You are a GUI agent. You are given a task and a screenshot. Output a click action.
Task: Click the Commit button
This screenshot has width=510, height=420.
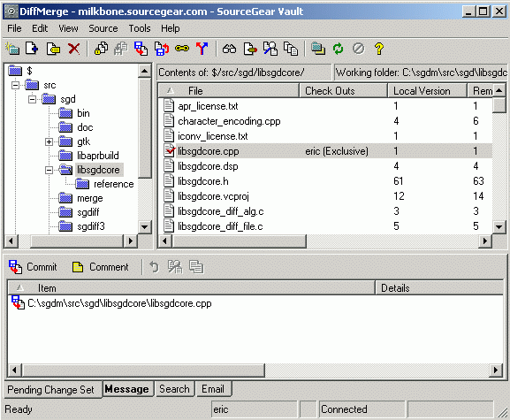tap(33, 267)
